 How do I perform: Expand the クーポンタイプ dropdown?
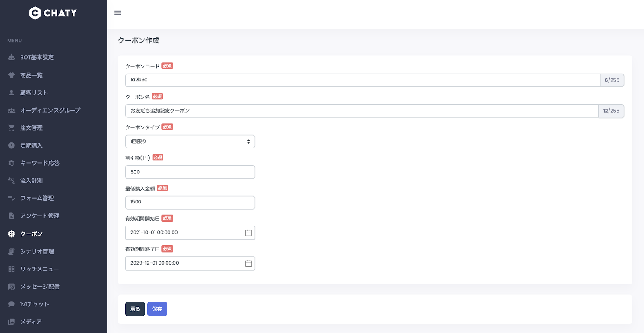(x=190, y=142)
